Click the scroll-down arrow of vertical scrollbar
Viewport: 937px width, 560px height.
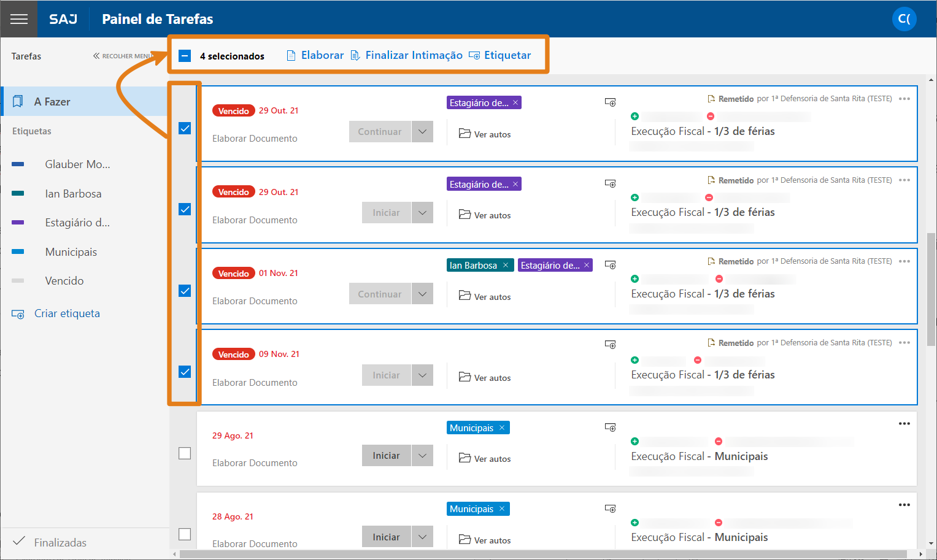click(931, 543)
